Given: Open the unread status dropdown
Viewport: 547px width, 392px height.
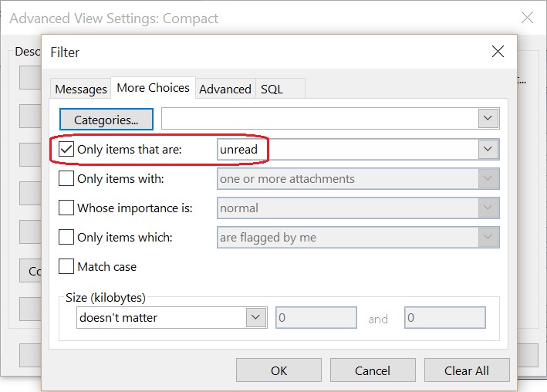Looking at the screenshot, I should click(487, 149).
